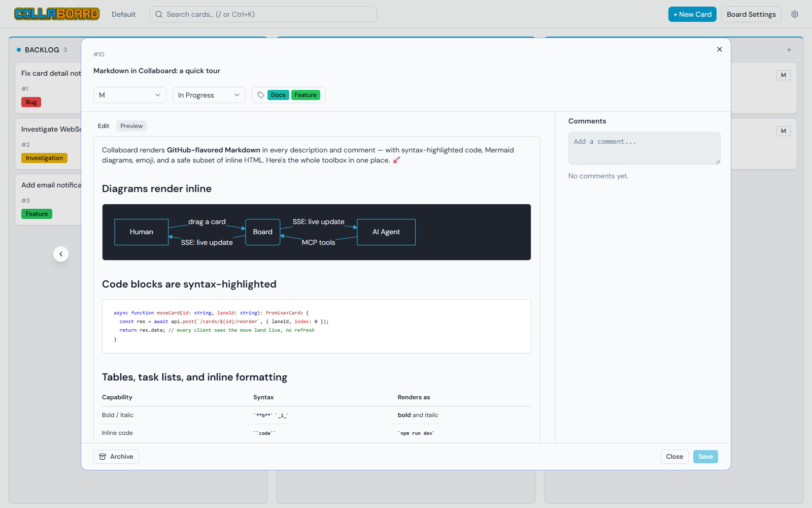
Task: Click the Feature label tag in the dialog
Action: [x=306, y=95]
